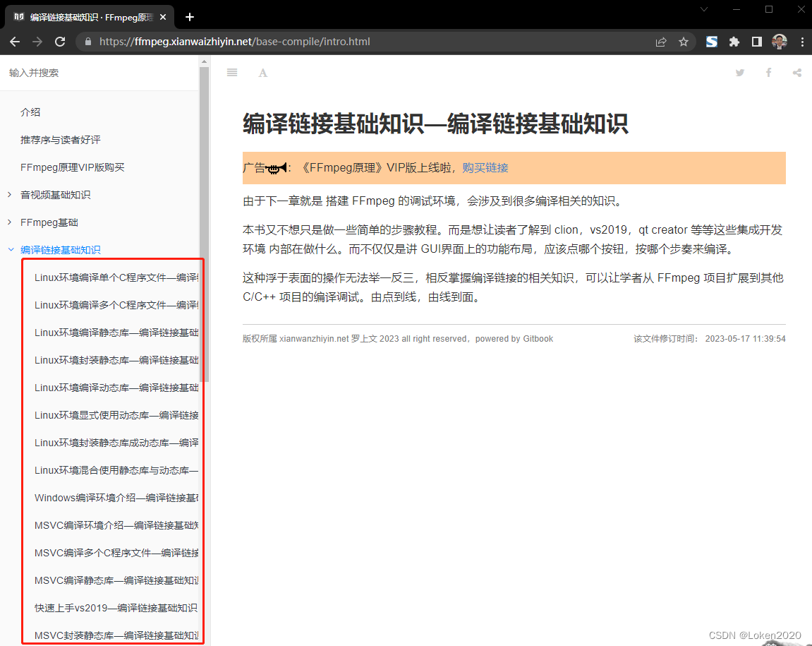Viewport: 812px width, 646px height.
Task: Expand 音视频基础知识 chapter
Action: 10,194
